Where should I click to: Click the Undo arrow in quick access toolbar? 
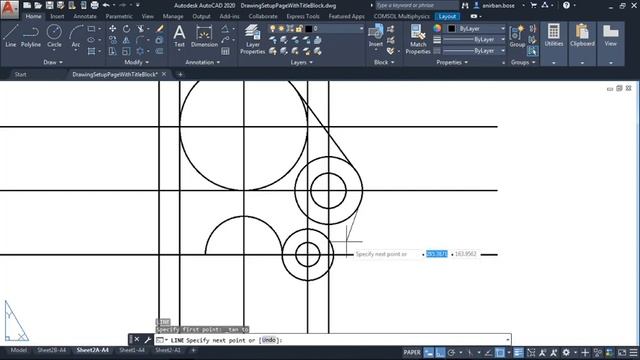106,5
